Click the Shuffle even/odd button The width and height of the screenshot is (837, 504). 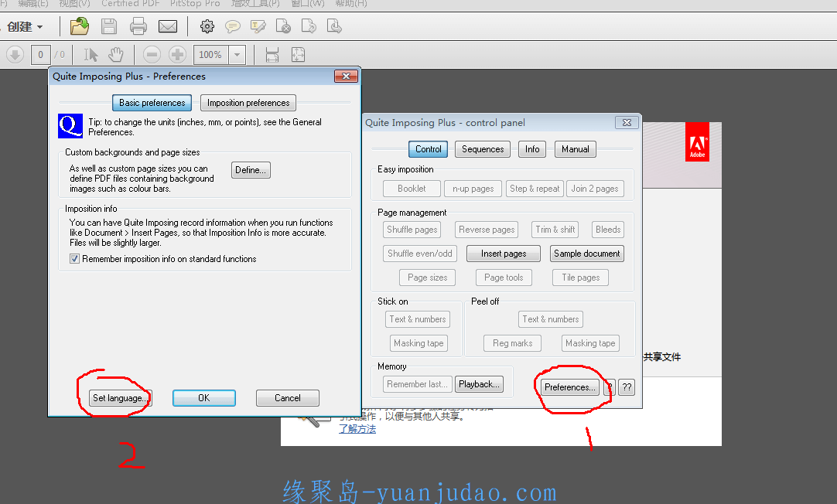tap(419, 254)
